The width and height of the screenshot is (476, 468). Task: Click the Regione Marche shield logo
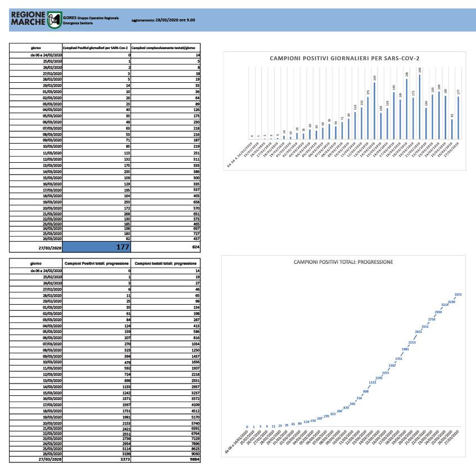point(55,20)
